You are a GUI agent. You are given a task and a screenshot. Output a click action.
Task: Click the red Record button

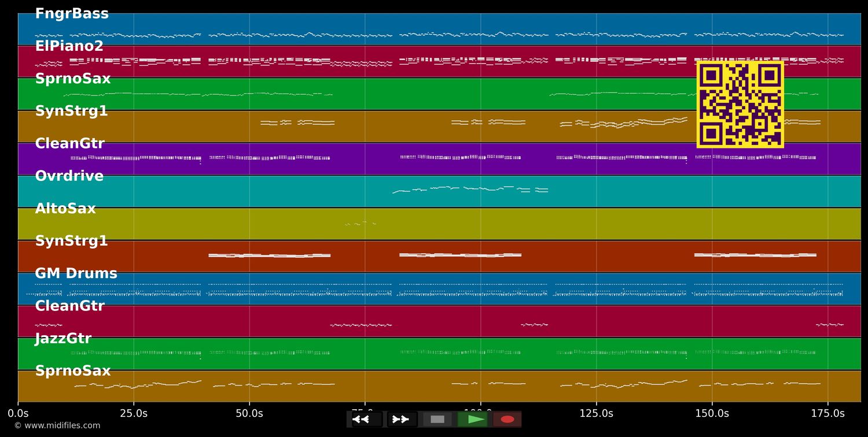point(507,419)
